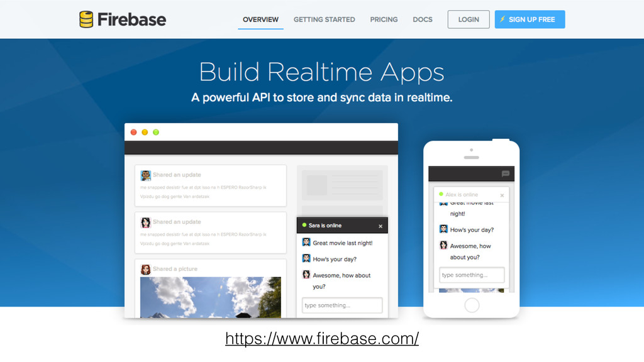Close the Alex is online chat
This screenshot has height=362, width=644.
pos(502,195)
